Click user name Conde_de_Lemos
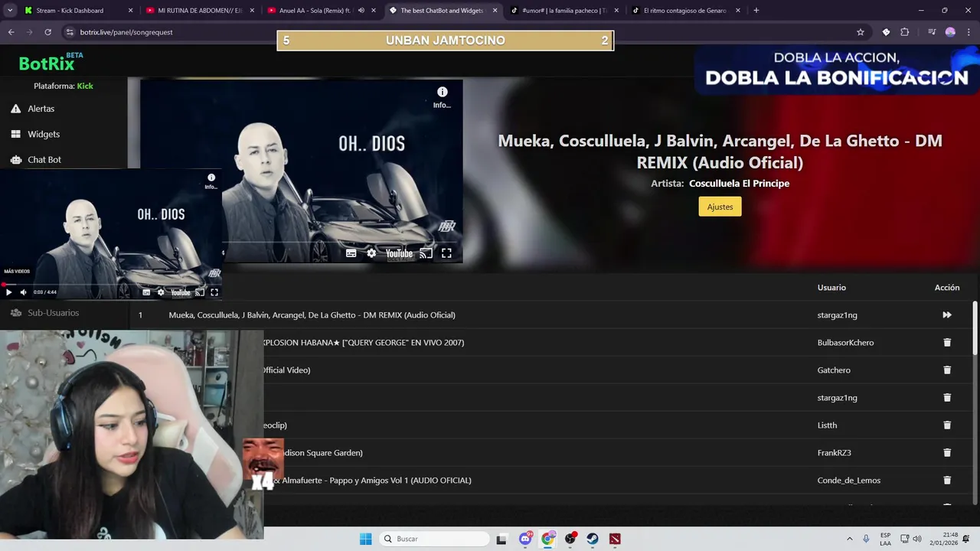 (849, 480)
